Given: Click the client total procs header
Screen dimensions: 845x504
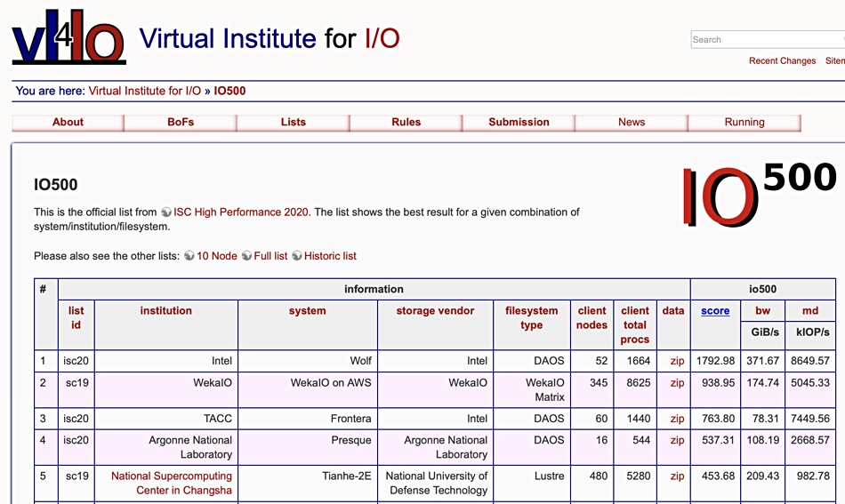Looking at the screenshot, I should 635,324.
